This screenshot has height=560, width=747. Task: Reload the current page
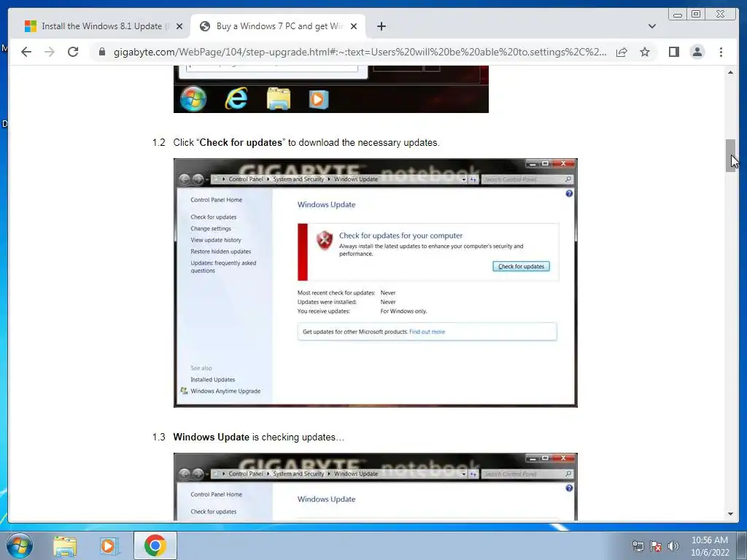[73, 52]
